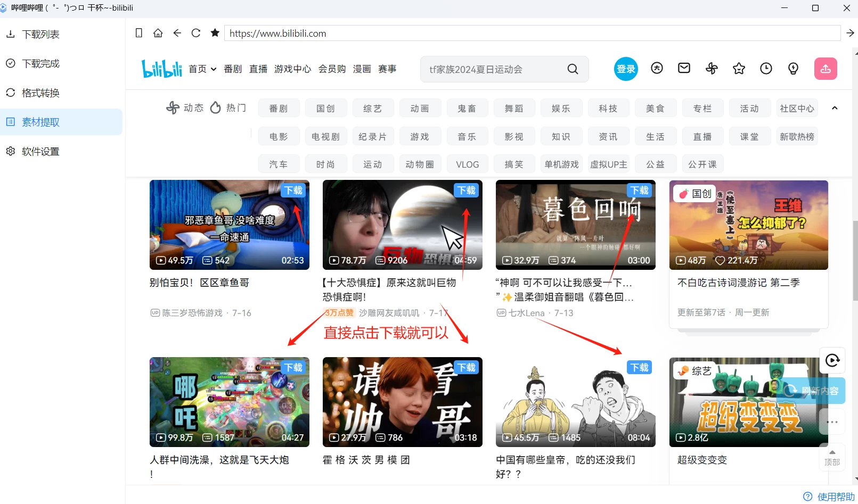Select the 科技 category tag
Viewport: 858px width, 504px height.
tap(608, 108)
